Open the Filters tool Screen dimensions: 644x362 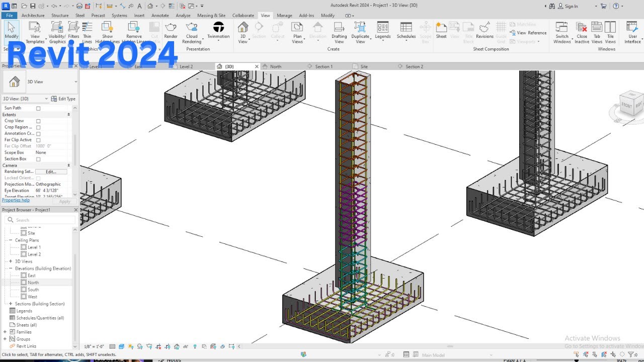click(73, 31)
